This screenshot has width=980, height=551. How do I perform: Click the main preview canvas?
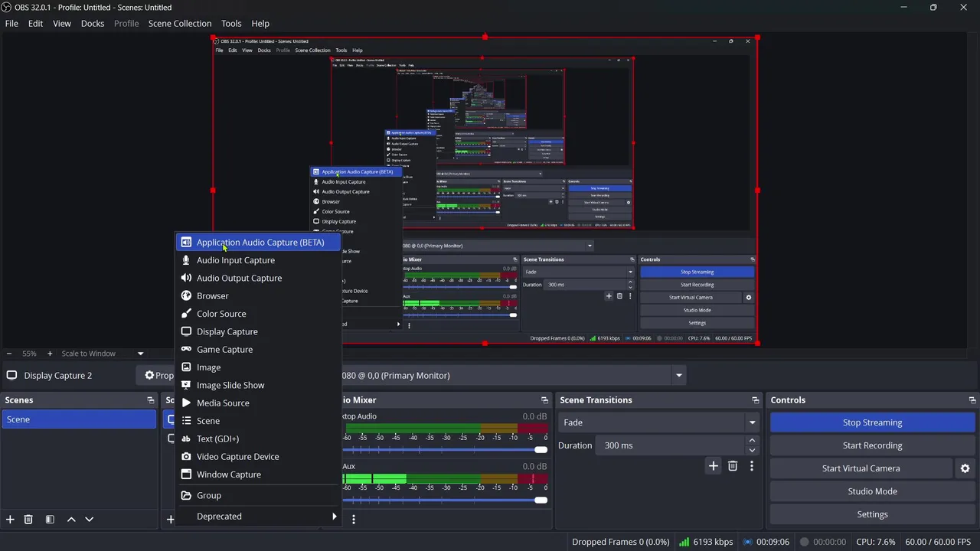(x=485, y=190)
